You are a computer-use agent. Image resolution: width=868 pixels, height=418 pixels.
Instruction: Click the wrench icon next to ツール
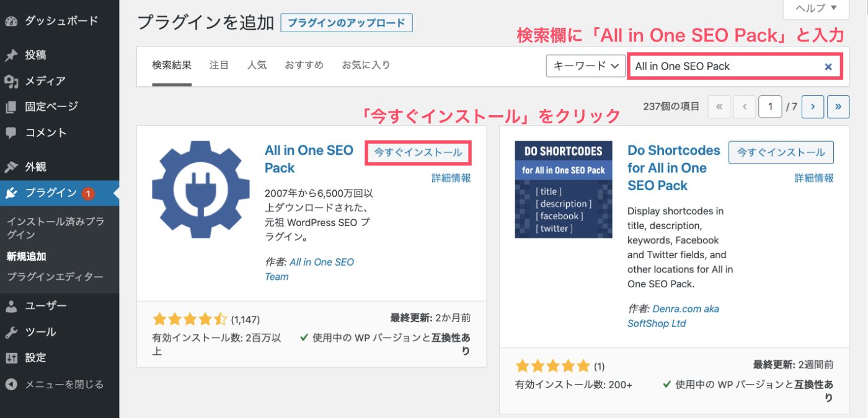(11, 332)
